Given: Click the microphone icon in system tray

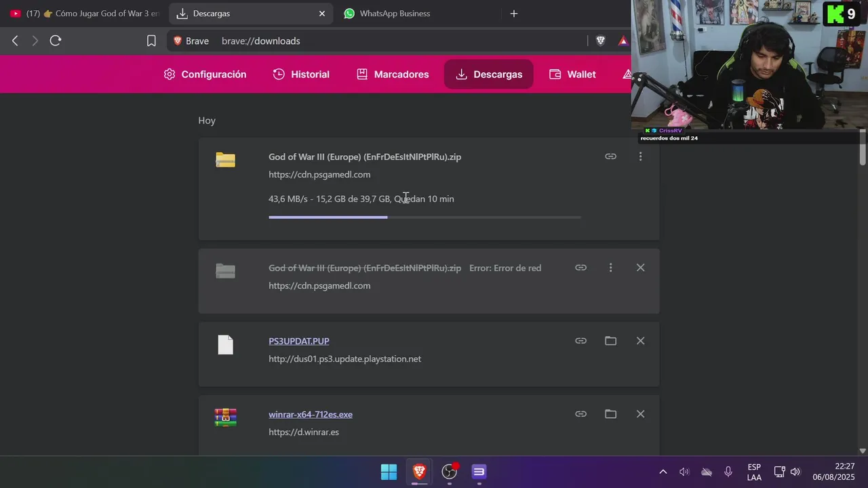Looking at the screenshot, I should coord(728,472).
